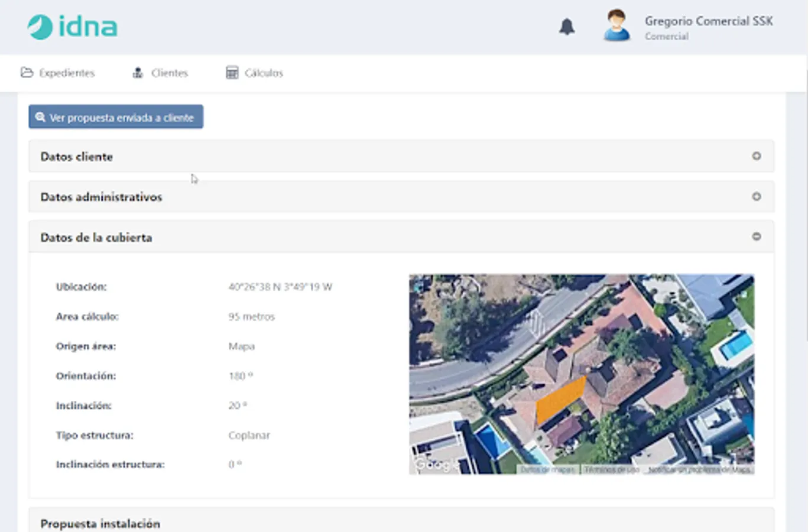The image size is (808, 532).
Task: Click the 'Origen área:' label
Action: point(86,346)
